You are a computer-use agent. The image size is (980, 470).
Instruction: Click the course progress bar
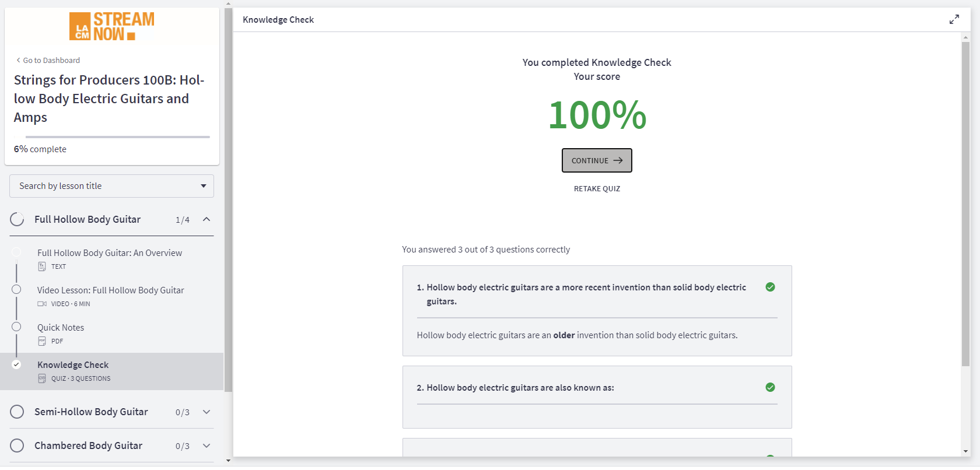coord(112,137)
